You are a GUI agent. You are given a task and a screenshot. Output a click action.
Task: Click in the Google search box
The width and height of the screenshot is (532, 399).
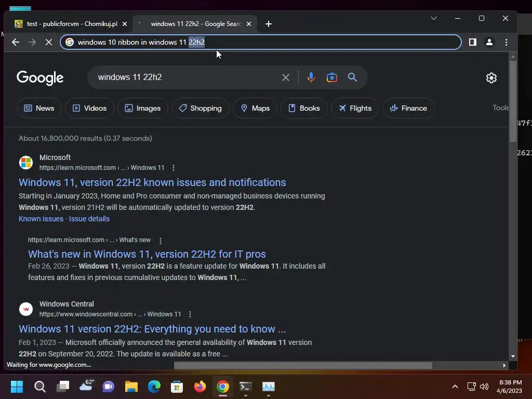click(x=187, y=77)
